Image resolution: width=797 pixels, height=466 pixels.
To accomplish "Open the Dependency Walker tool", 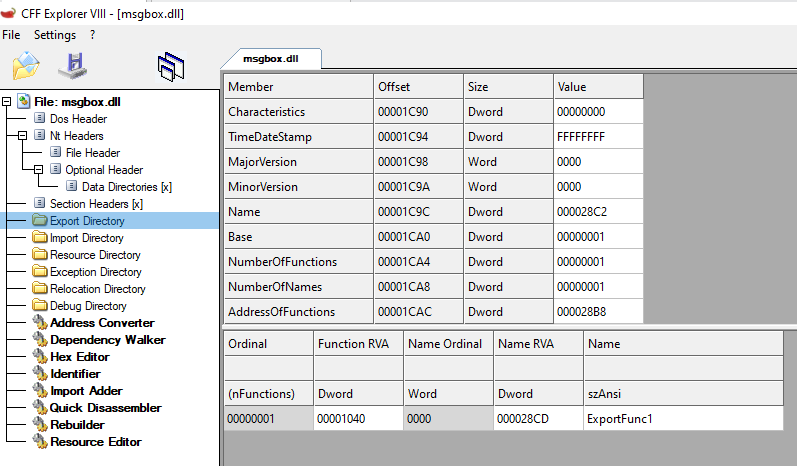I will (108, 339).
